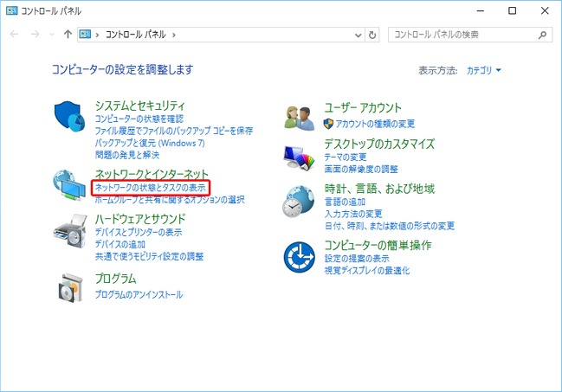Click the Network and Internet globe icon
Viewport: 562px width, 392px height.
(69, 185)
